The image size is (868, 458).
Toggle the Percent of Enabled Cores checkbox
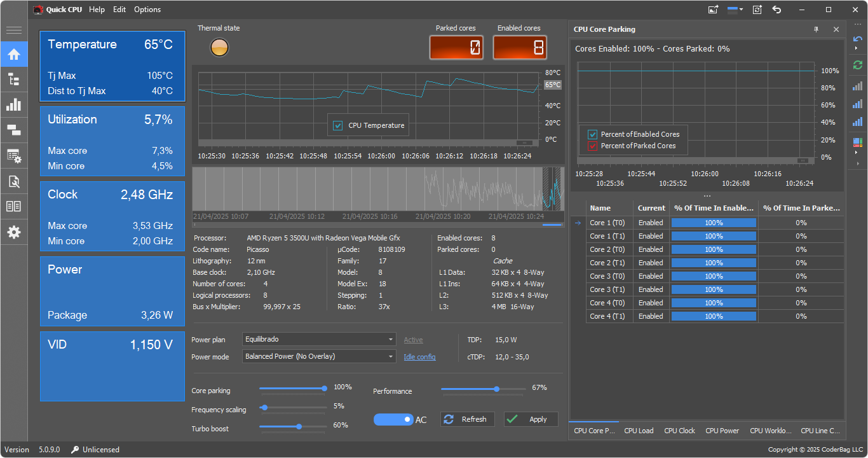(592, 134)
